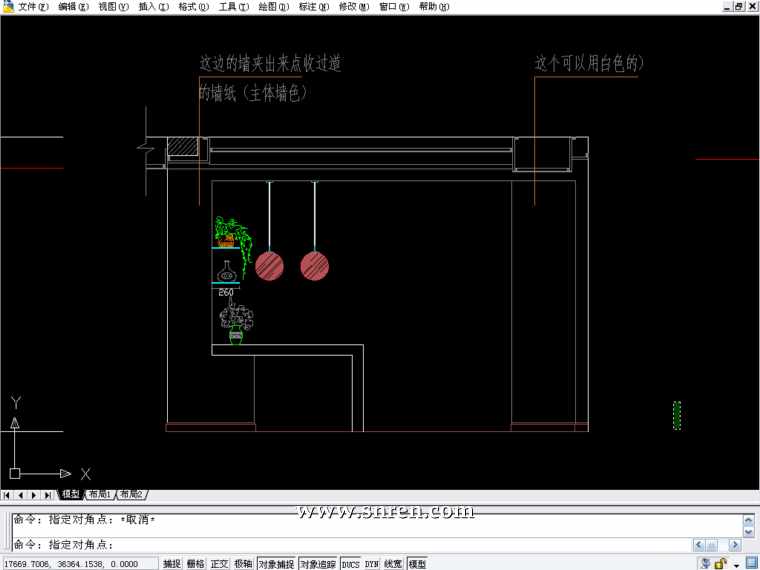
Task: Click the UCS origin square icon
Action: click(15, 474)
